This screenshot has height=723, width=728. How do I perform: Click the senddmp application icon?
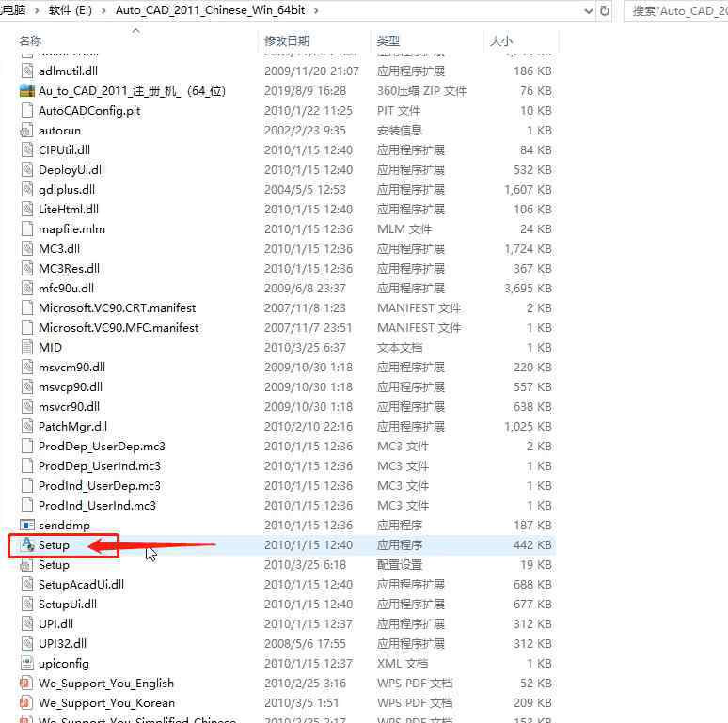click(x=27, y=526)
